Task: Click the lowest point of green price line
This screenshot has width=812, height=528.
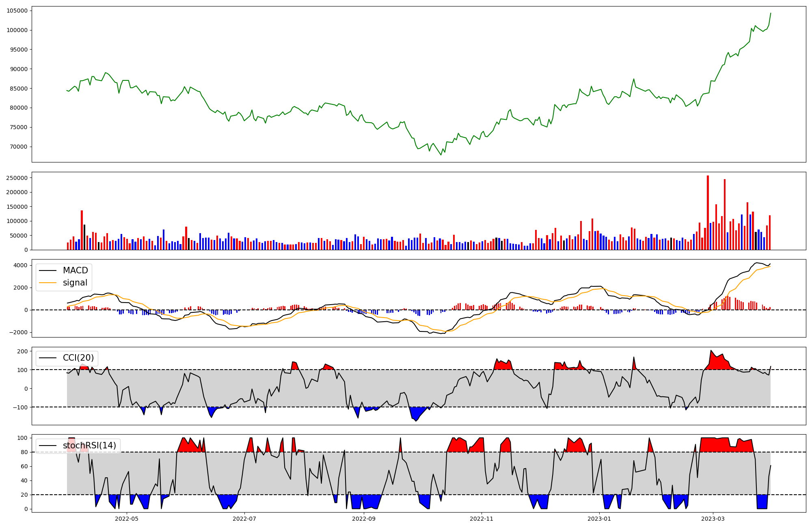Action: coord(441,155)
